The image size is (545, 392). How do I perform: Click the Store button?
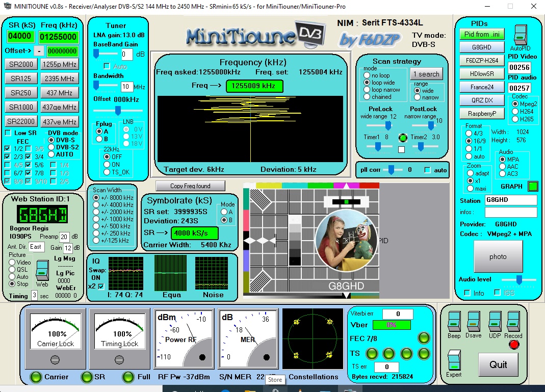click(275, 379)
